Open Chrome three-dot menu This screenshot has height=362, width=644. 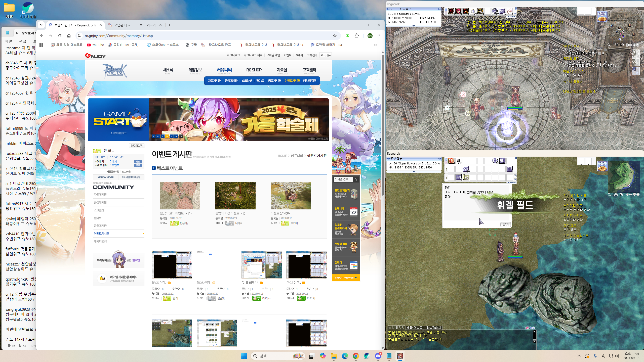(x=379, y=36)
